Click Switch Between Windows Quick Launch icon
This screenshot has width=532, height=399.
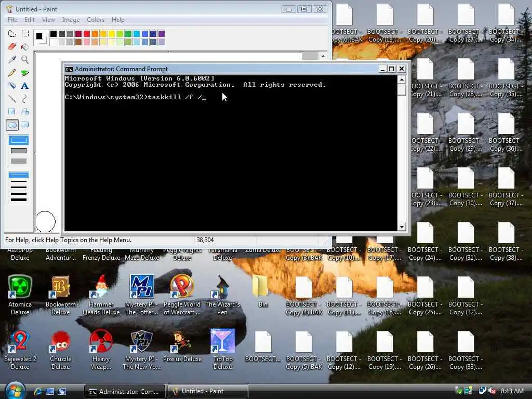62,392
